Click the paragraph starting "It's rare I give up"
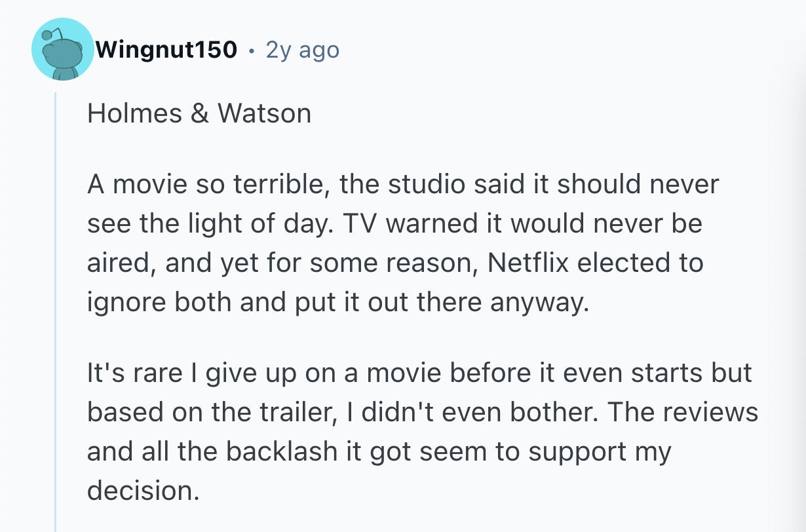Viewport: 806px width, 532px height. (422, 433)
